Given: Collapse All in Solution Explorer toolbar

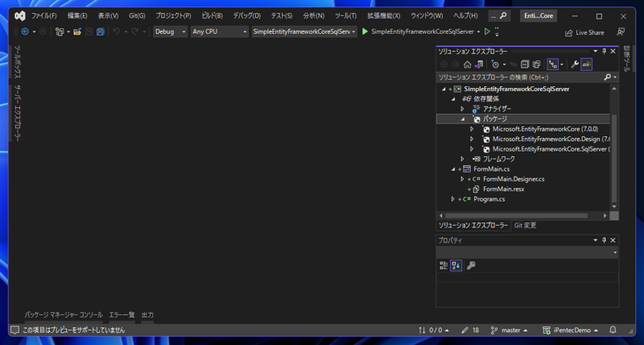Looking at the screenshot, I should coord(525,64).
